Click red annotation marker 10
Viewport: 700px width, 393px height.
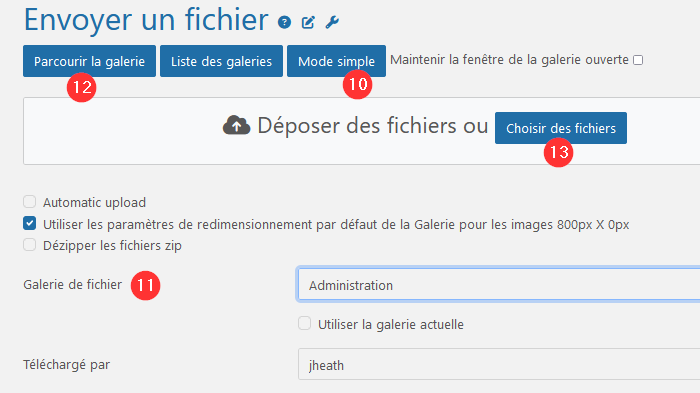[358, 84]
